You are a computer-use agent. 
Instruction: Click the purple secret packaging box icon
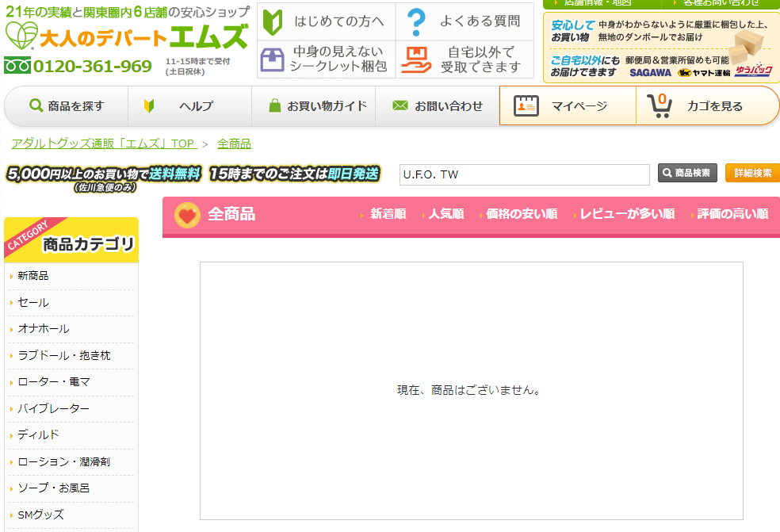272,59
